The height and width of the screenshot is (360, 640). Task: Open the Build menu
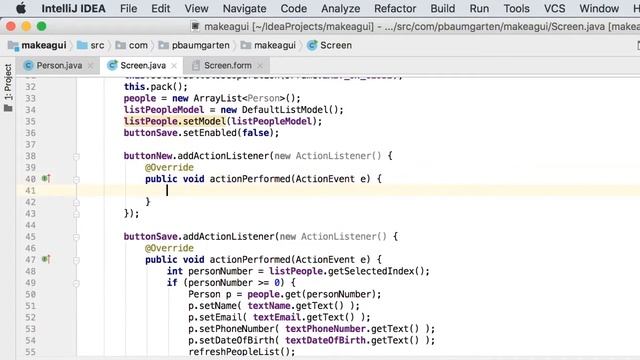442,8
